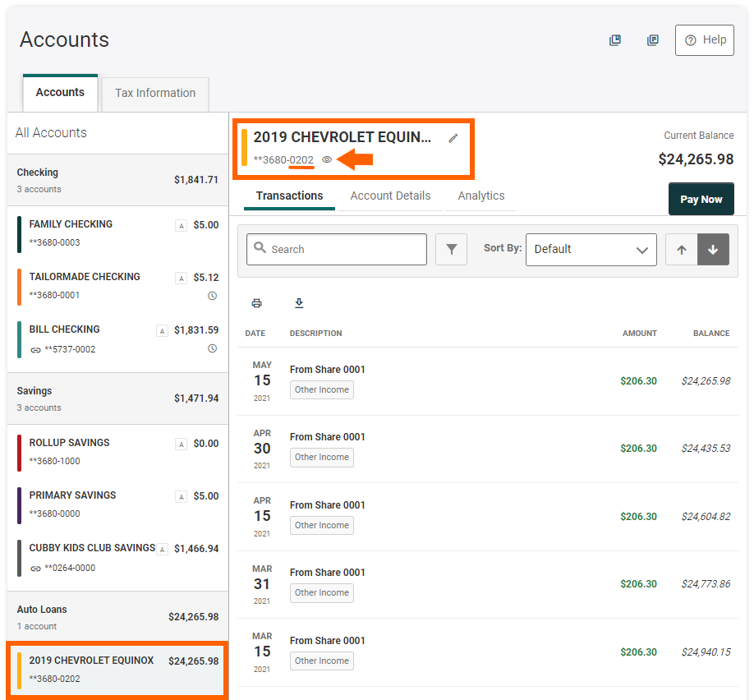Viewport: 754px width, 700px height.
Task: Click the Savings total $1,471.94
Action: 196,398
